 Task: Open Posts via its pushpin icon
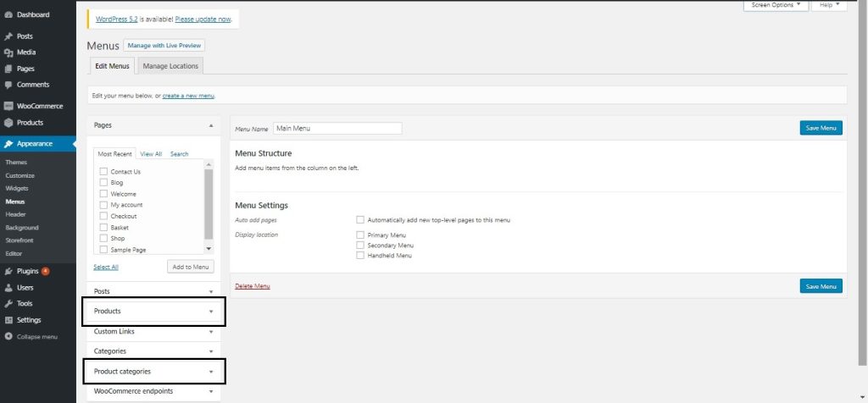coord(8,36)
